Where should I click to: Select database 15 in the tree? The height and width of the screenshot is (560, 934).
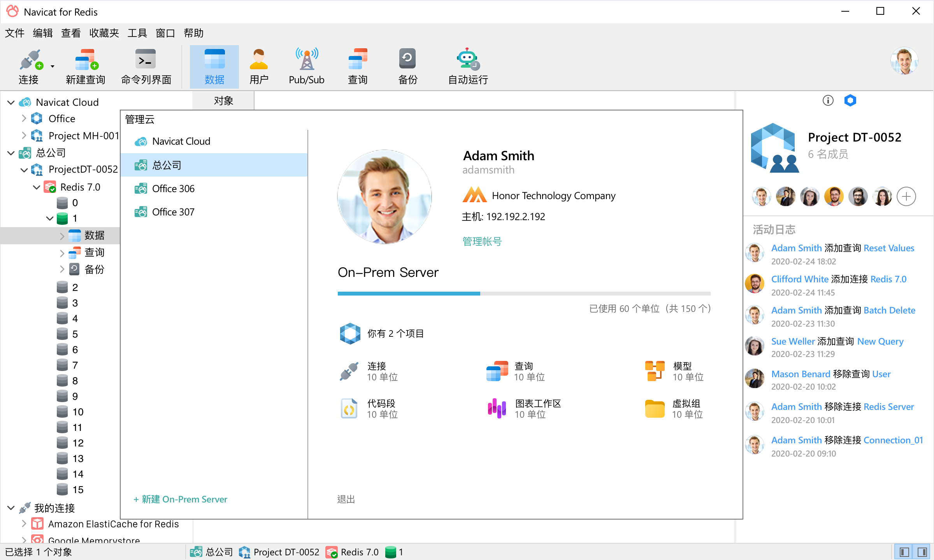click(70, 490)
